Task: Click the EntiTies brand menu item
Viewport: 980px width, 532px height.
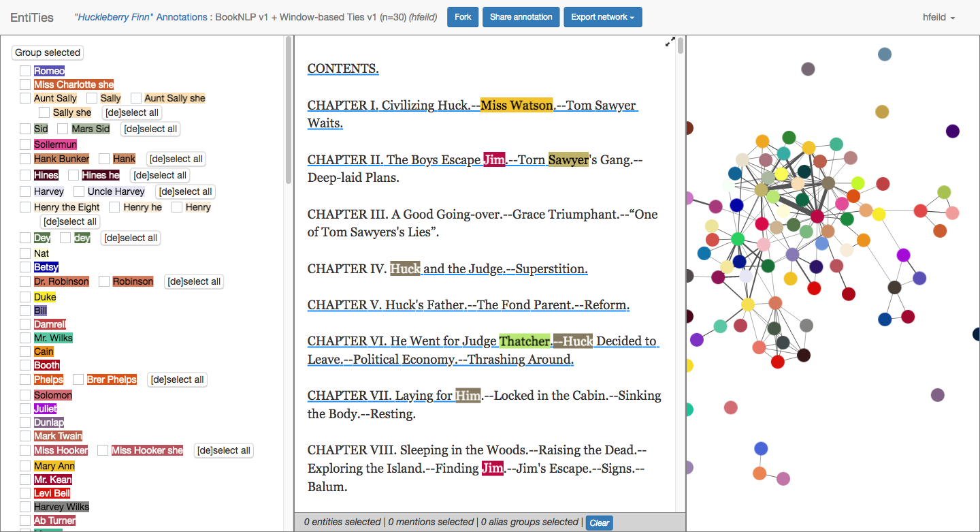Action: 32,17
